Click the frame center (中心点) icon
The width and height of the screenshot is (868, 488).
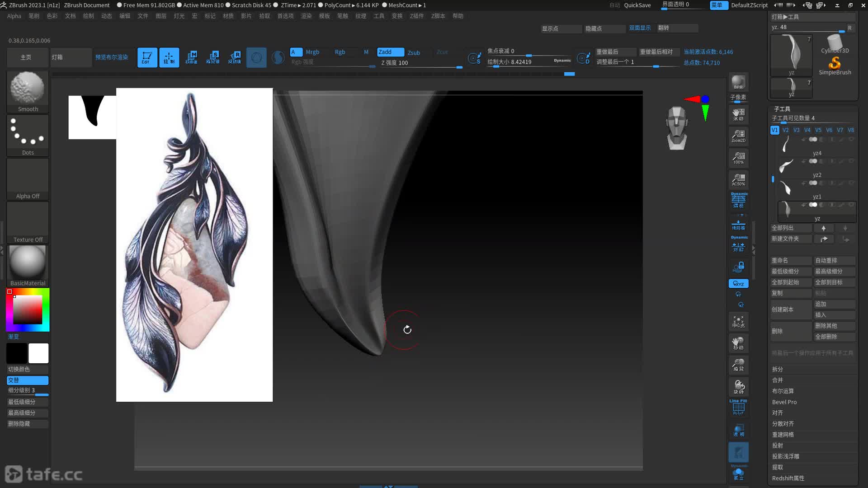point(738,321)
